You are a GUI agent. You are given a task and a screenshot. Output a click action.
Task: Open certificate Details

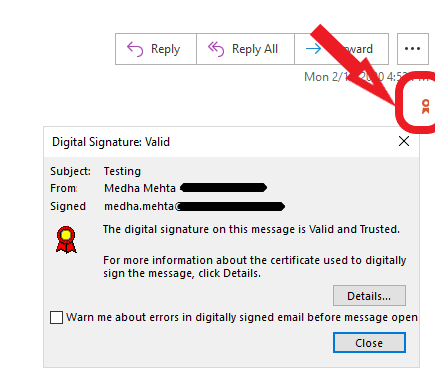[369, 296]
